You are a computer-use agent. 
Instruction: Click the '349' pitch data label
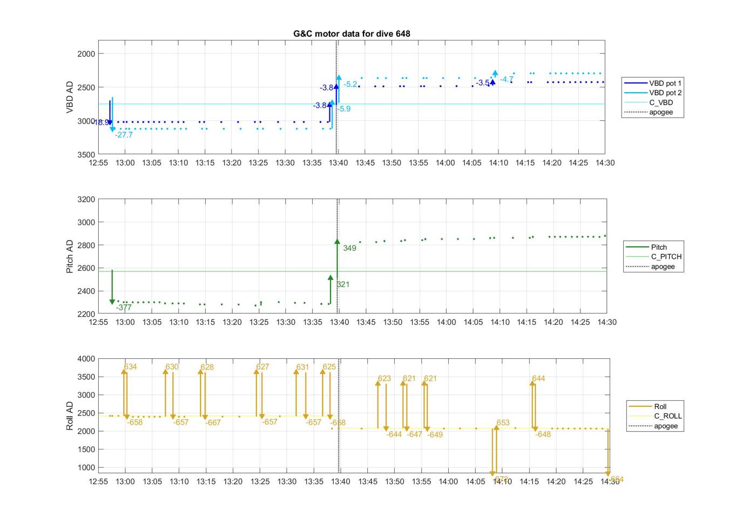pyautogui.click(x=349, y=248)
